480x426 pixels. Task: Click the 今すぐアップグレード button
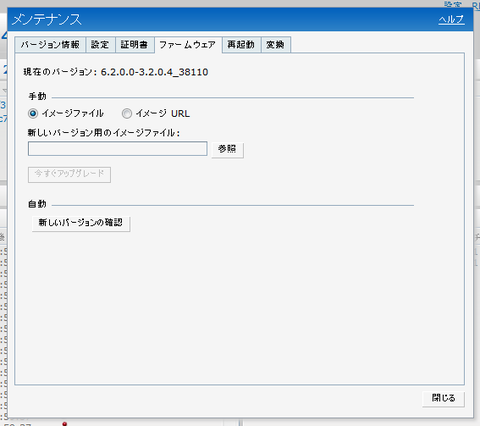tap(69, 174)
